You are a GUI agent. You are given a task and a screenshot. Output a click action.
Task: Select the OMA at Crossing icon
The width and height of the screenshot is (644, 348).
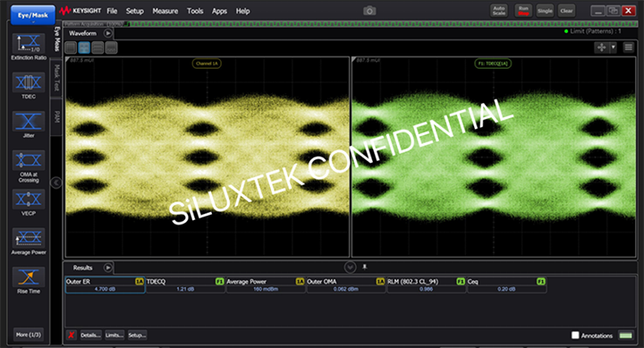[29, 161]
